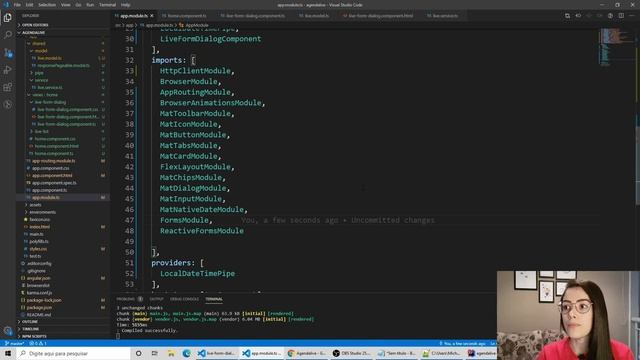The width and height of the screenshot is (640, 360).
Task: Click the editor minimap
Action: pyautogui.click(x=616, y=47)
